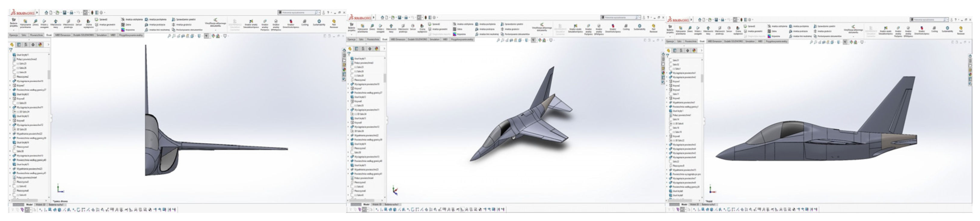This screenshot has height=221, width=980.
Task: Open PropertyManager tab in side-view jet window
Action: tap(675, 51)
